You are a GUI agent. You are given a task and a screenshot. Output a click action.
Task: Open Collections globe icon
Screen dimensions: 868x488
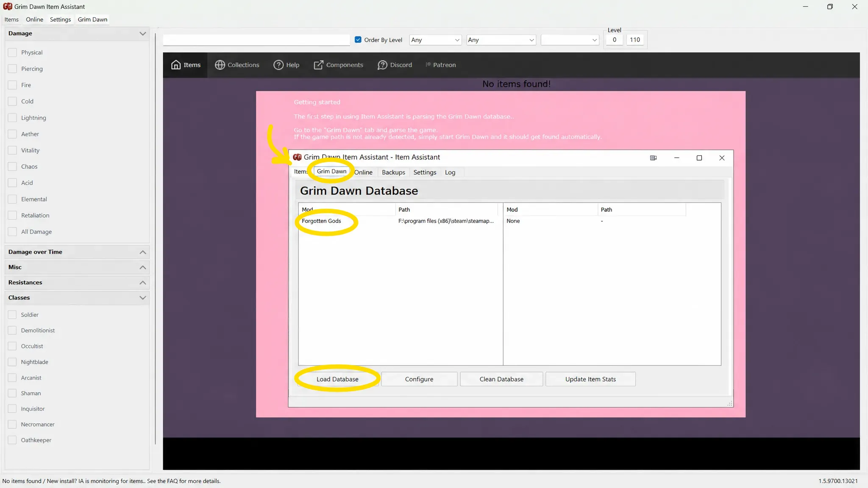(220, 65)
